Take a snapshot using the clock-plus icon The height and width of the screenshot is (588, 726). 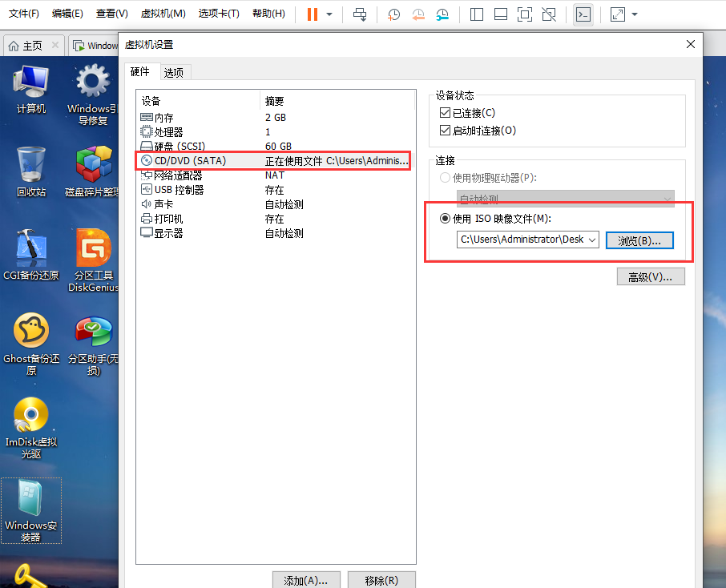(x=393, y=14)
